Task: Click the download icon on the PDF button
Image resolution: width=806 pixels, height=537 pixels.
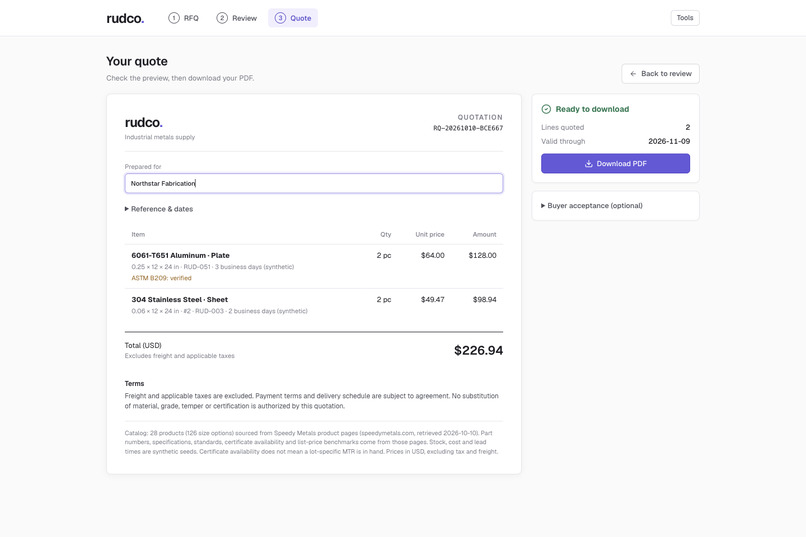Action: pos(589,163)
